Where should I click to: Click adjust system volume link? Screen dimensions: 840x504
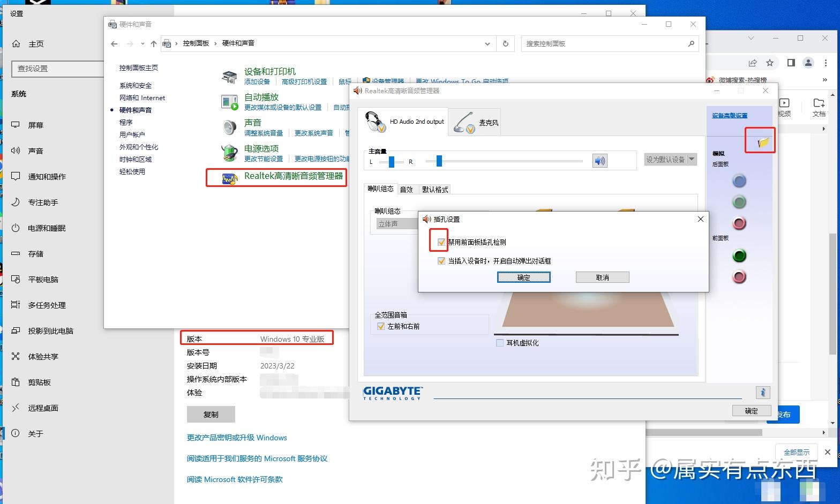coord(264,133)
